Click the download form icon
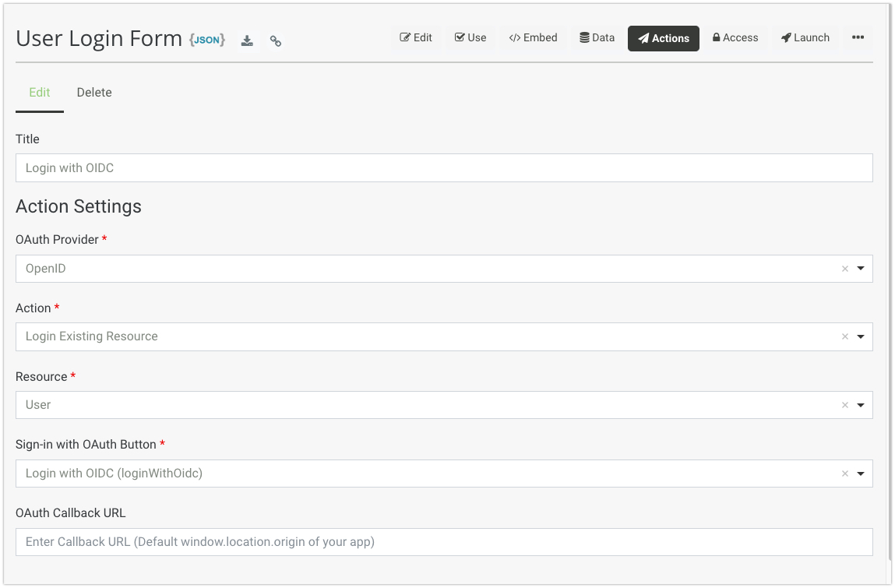This screenshot has width=895, height=588. coord(247,40)
